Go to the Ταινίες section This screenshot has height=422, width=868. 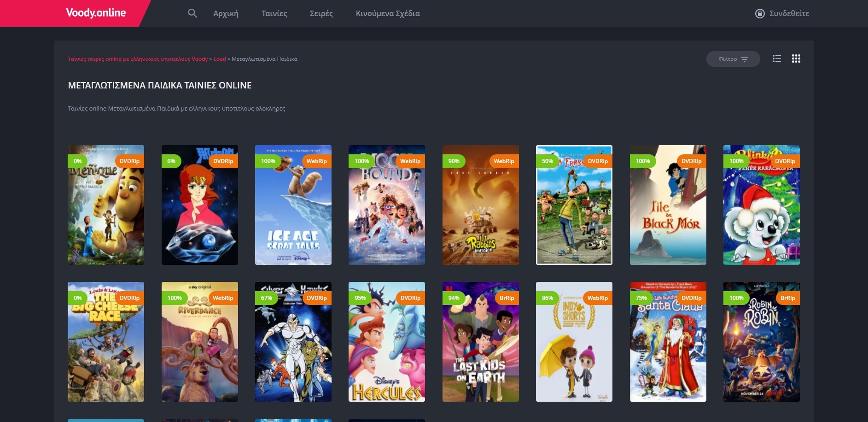tap(274, 13)
